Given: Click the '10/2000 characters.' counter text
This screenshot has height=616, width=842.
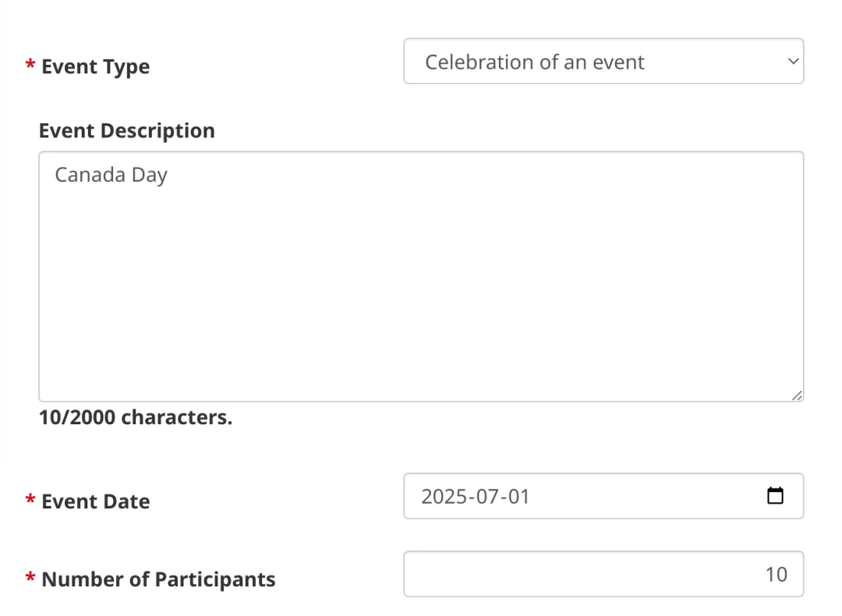Looking at the screenshot, I should click(x=136, y=417).
